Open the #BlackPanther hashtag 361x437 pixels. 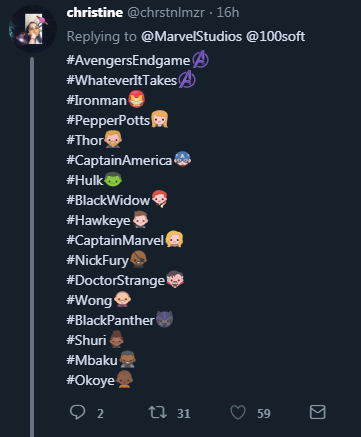pos(110,321)
